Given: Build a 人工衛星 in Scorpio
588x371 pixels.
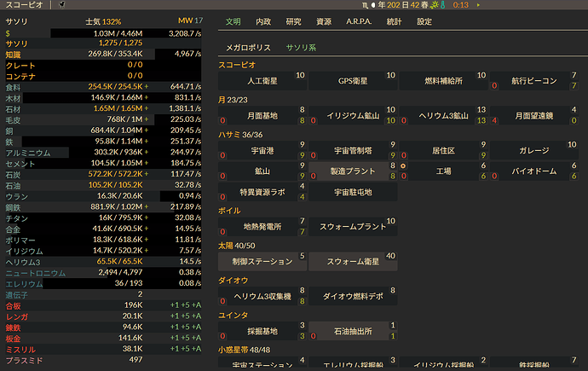Looking at the screenshot, I should 256,81.
